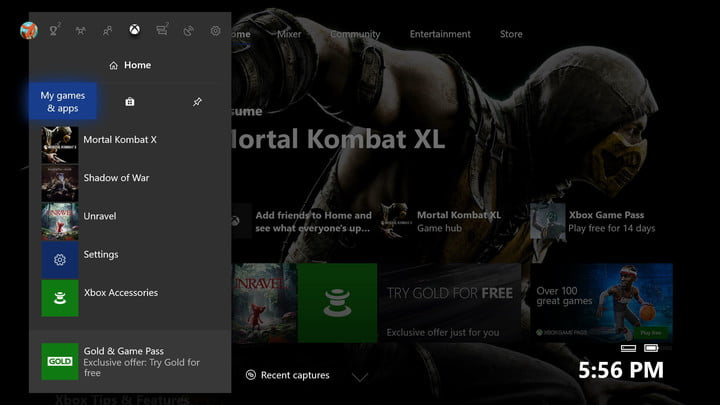Switch to the Mixer dashboard tab

289,34
